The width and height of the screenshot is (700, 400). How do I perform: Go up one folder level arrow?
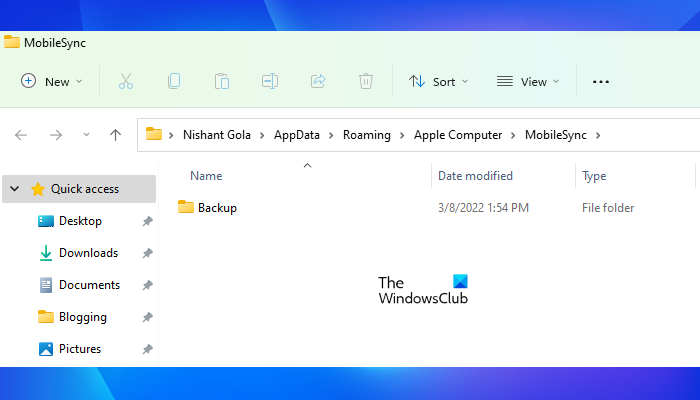tap(116, 135)
